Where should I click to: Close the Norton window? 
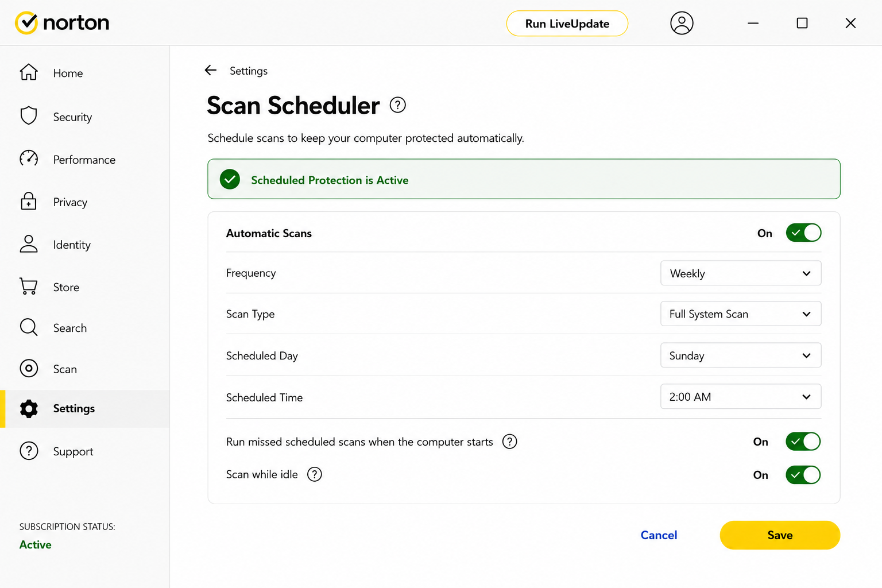pyautogui.click(x=850, y=23)
